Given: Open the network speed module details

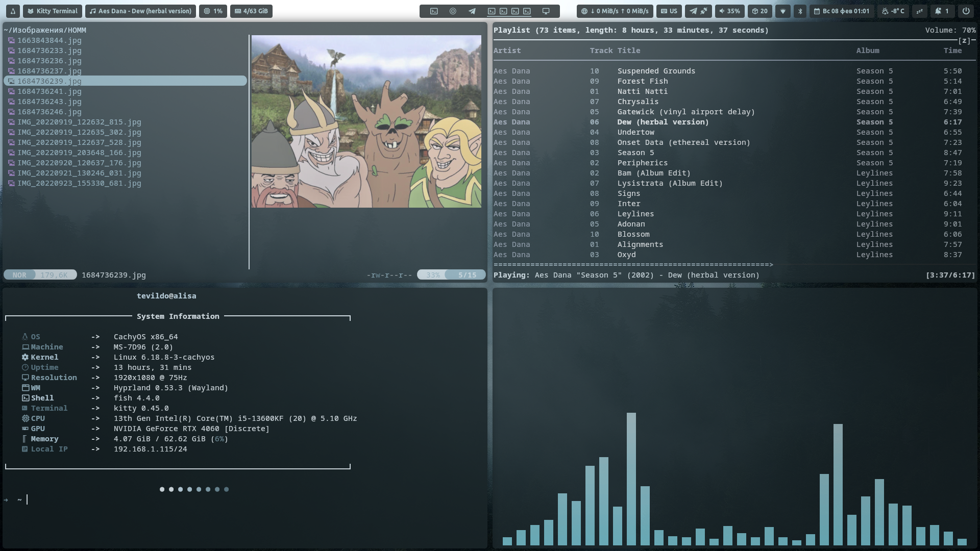Looking at the screenshot, I should (615, 11).
